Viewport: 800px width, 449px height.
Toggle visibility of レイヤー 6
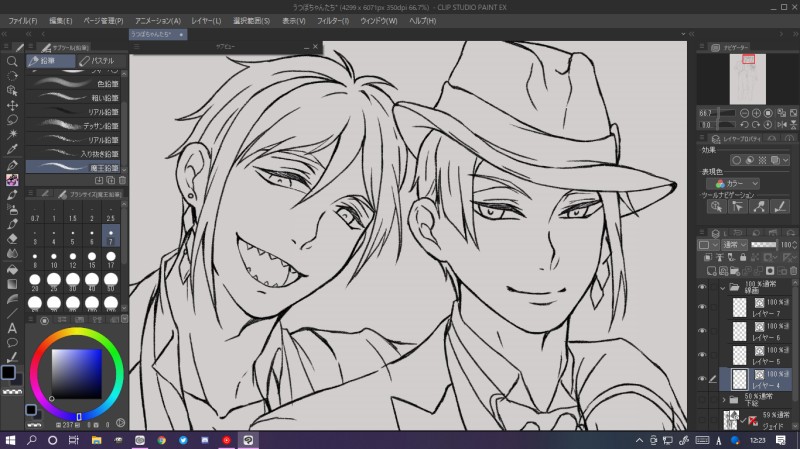point(702,331)
